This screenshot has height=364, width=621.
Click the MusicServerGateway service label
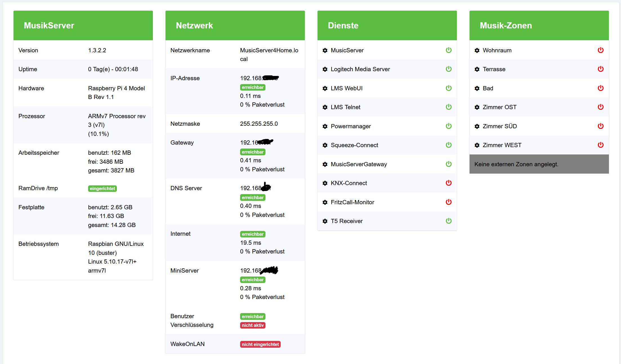359,164
